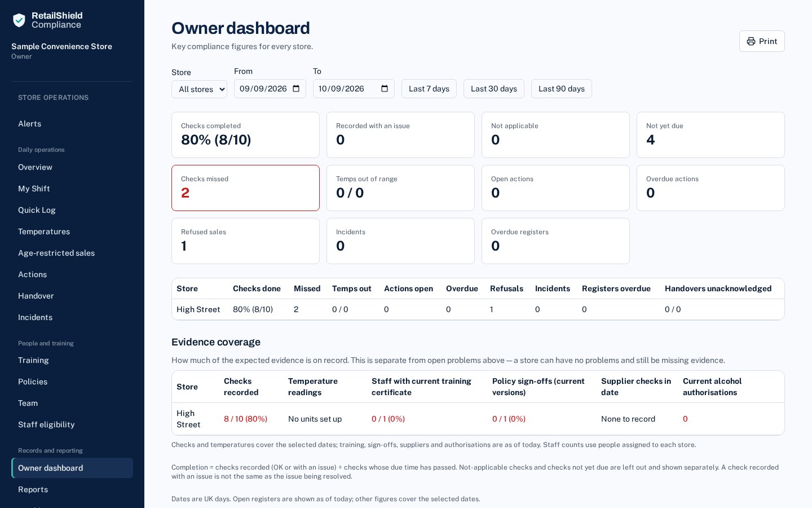Open the Handover page
This screenshot has height=508, width=812.
tap(72, 296)
